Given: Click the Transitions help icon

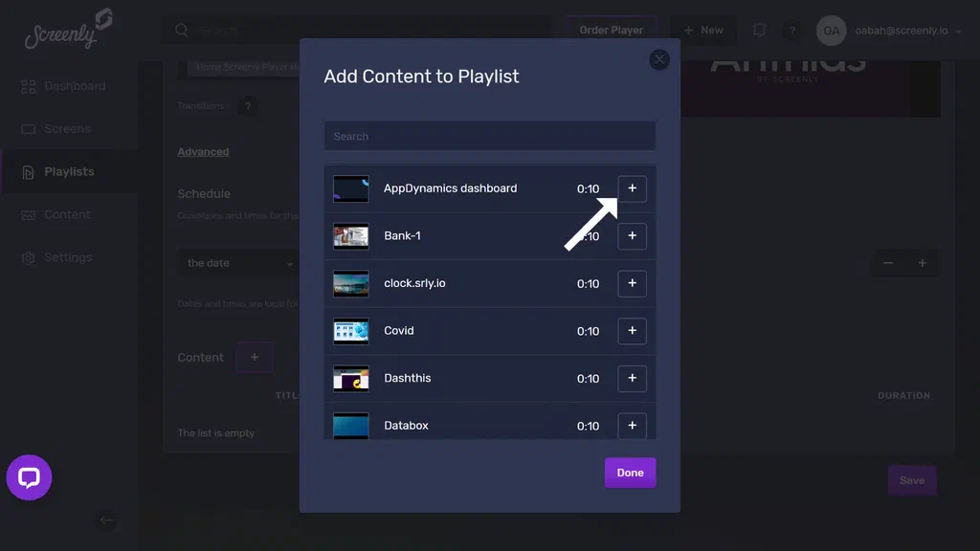Looking at the screenshot, I should coord(248,106).
